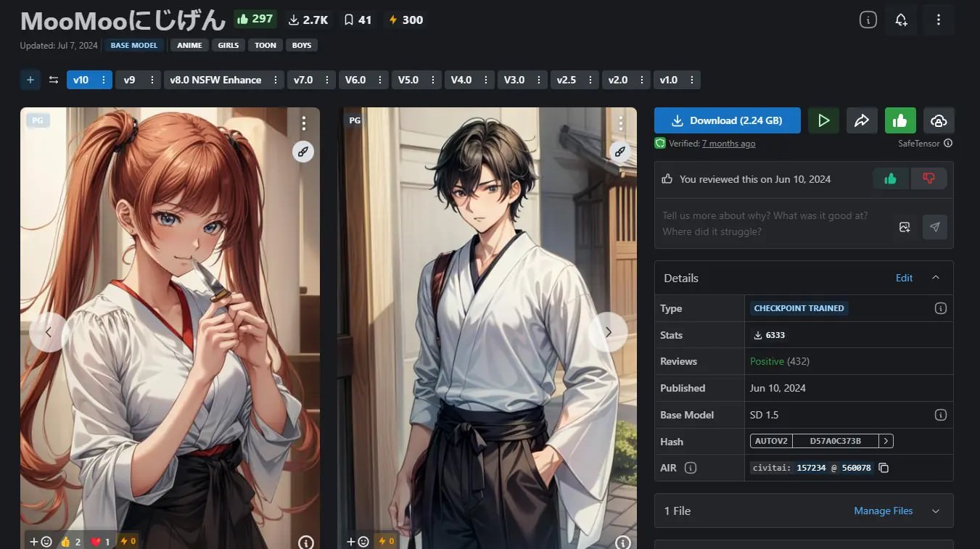
Task: Expand the 1 File section
Action: [936, 511]
